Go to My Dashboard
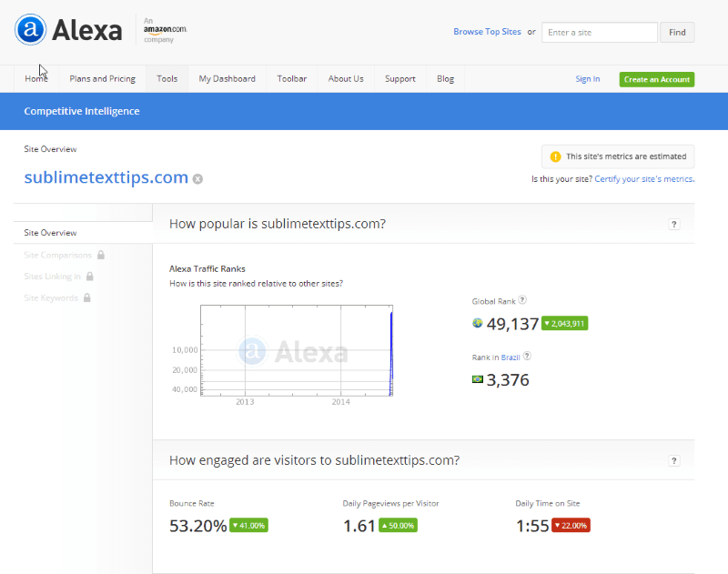This screenshot has height=574, width=728. (x=227, y=79)
